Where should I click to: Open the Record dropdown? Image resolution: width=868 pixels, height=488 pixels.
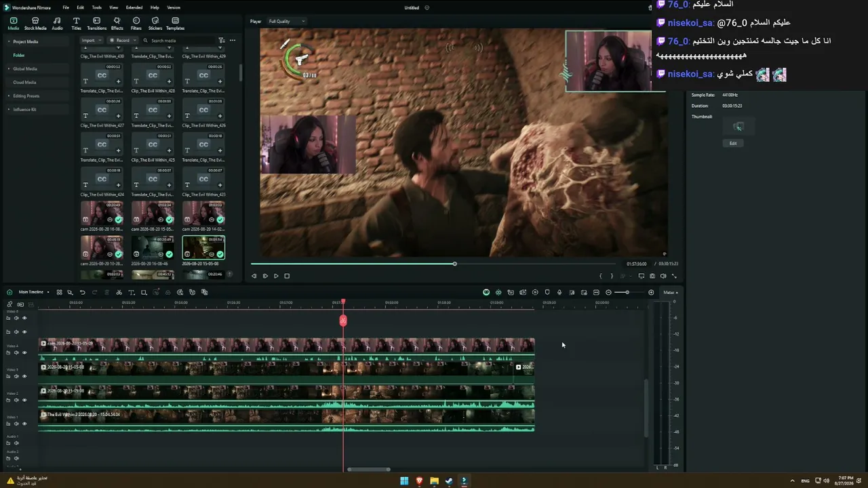123,41
